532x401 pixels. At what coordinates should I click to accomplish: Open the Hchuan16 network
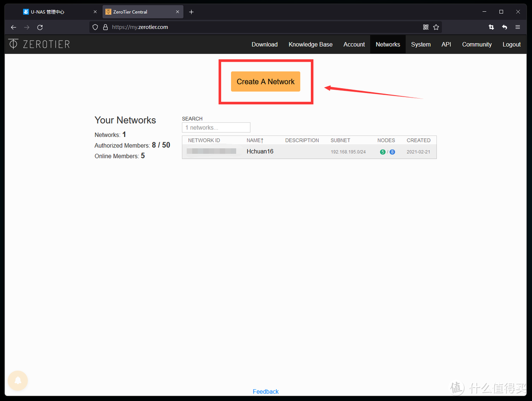pos(260,151)
